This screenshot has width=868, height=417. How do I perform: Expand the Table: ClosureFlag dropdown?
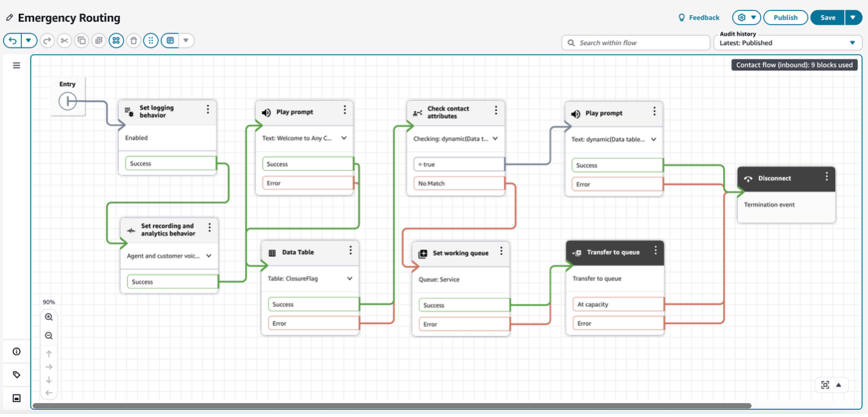(x=348, y=278)
